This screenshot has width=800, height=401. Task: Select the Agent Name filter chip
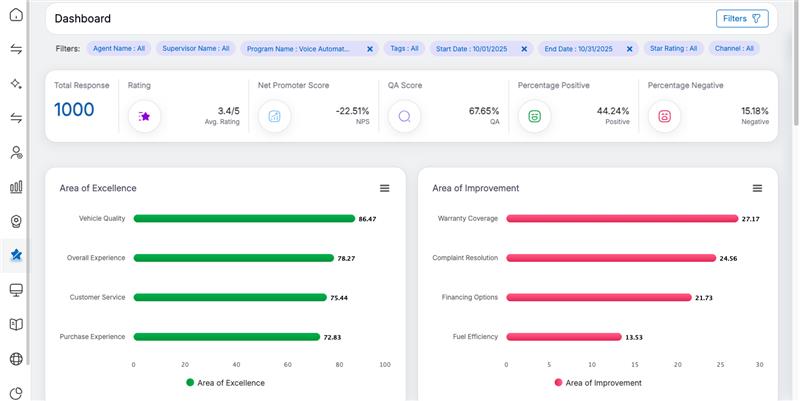(119, 48)
